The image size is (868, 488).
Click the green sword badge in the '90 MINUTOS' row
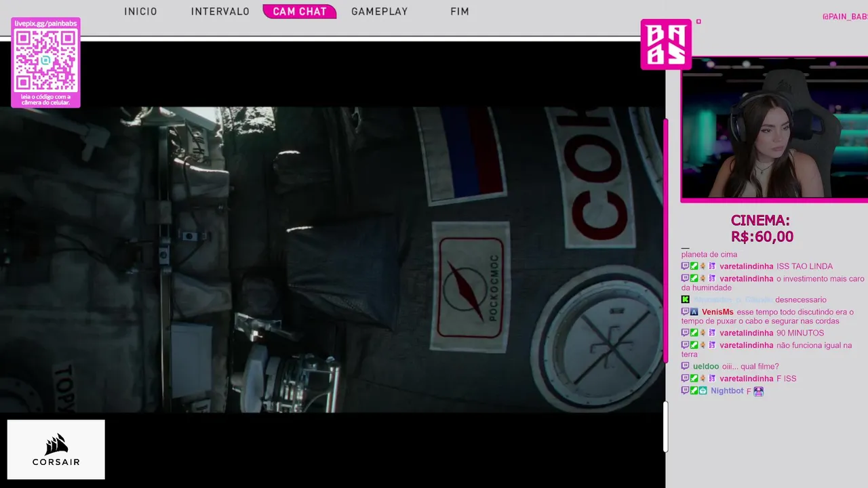[694, 333]
